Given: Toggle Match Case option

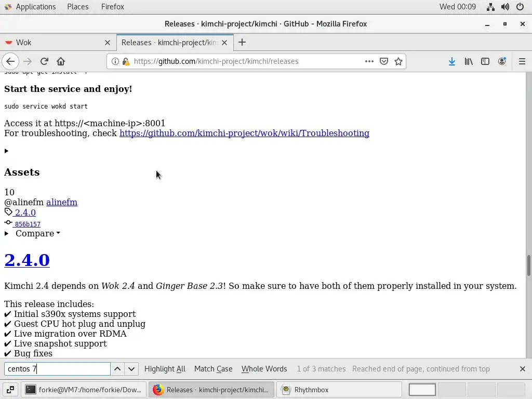Looking at the screenshot, I should point(213,369).
